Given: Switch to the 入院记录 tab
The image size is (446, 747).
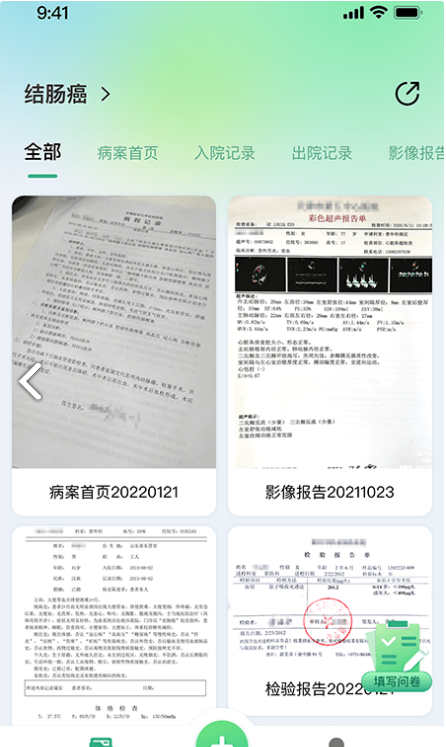Looking at the screenshot, I should click(x=225, y=153).
